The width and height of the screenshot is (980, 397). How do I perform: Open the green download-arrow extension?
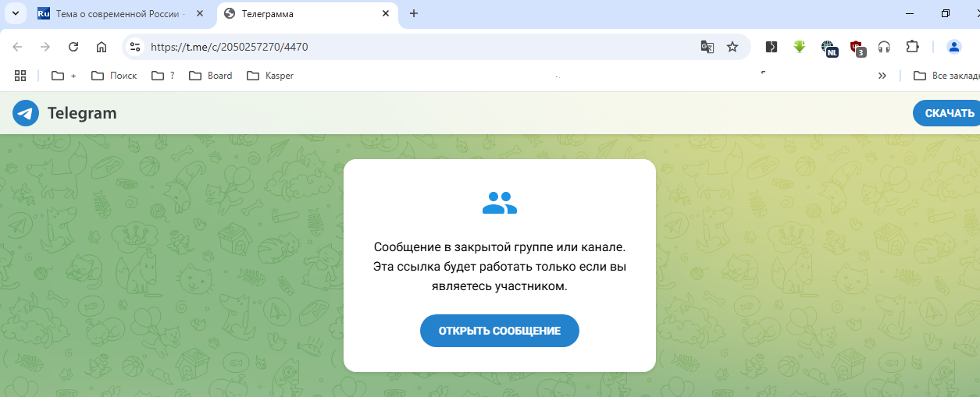pos(800,47)
